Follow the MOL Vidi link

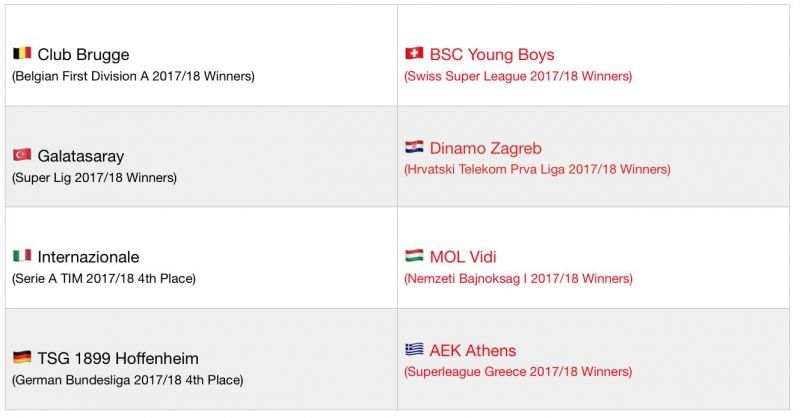coord(463,257)
